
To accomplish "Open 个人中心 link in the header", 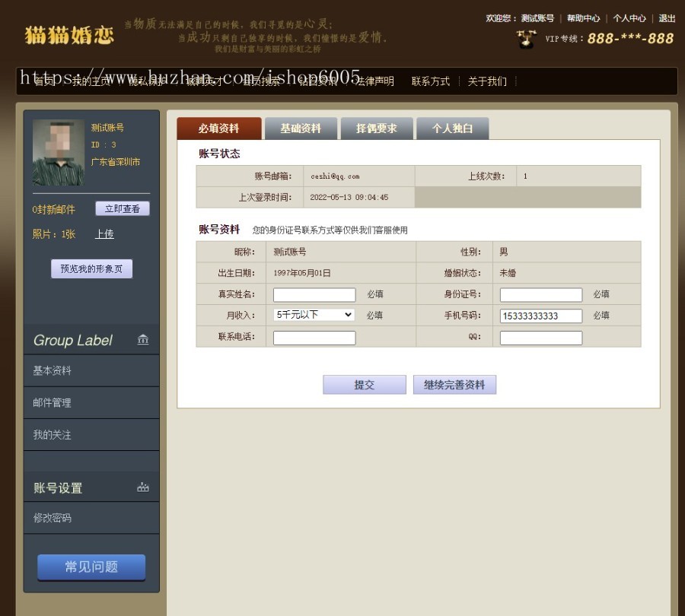I will coord(629,18).
